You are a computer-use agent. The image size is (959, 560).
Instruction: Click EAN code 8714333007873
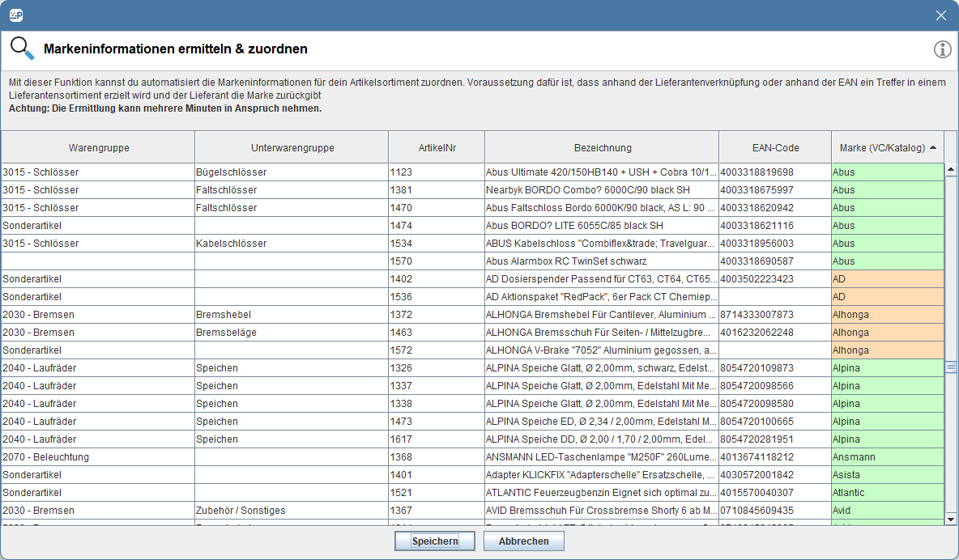point(775,314)
